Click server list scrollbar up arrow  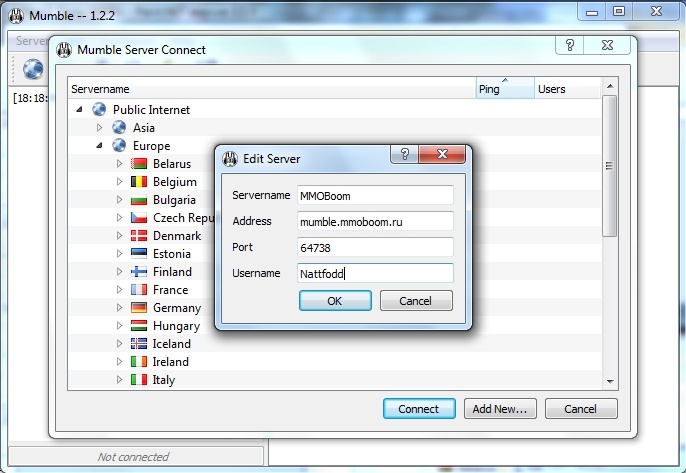[610, 86]
